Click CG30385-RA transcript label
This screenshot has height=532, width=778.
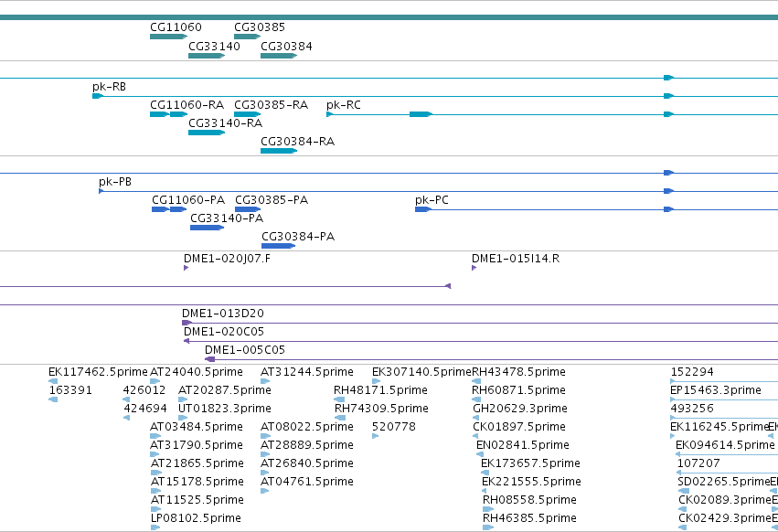271,105
